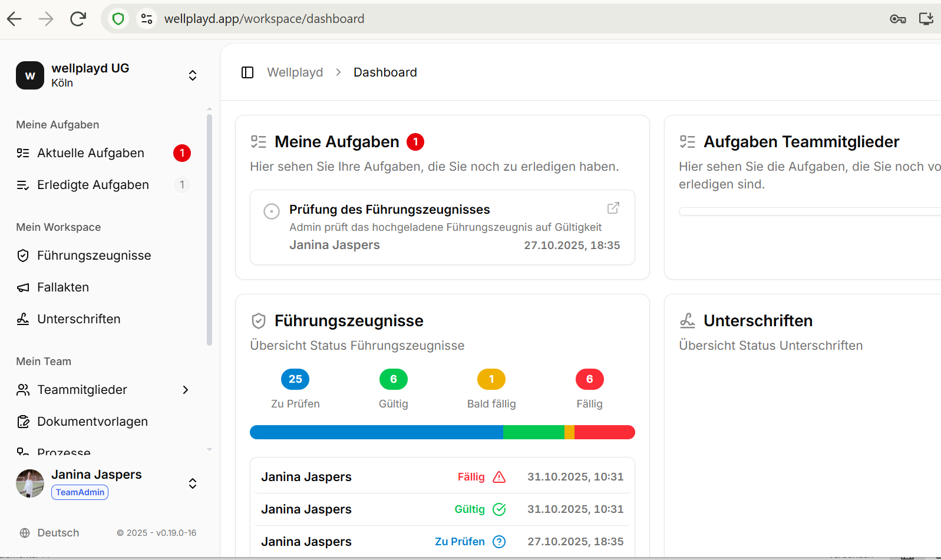Open user menu chevron next to Janina Jaspers

pyautogui.click(x=193, y=483)
